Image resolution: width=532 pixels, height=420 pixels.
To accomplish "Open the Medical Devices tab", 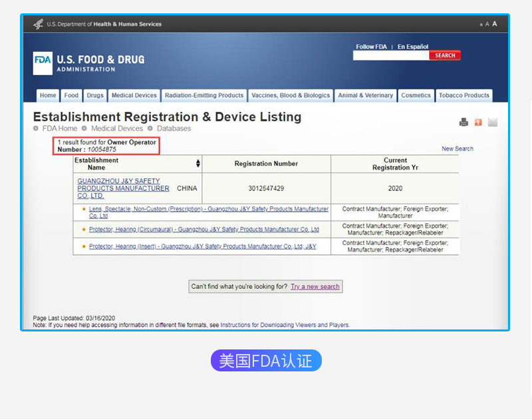I will [x=134, y=95].
